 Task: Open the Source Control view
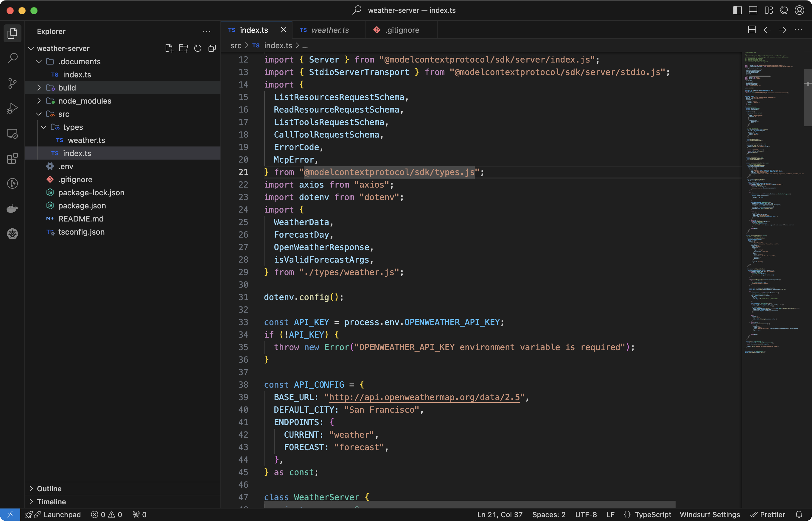(x=13, y=83)
